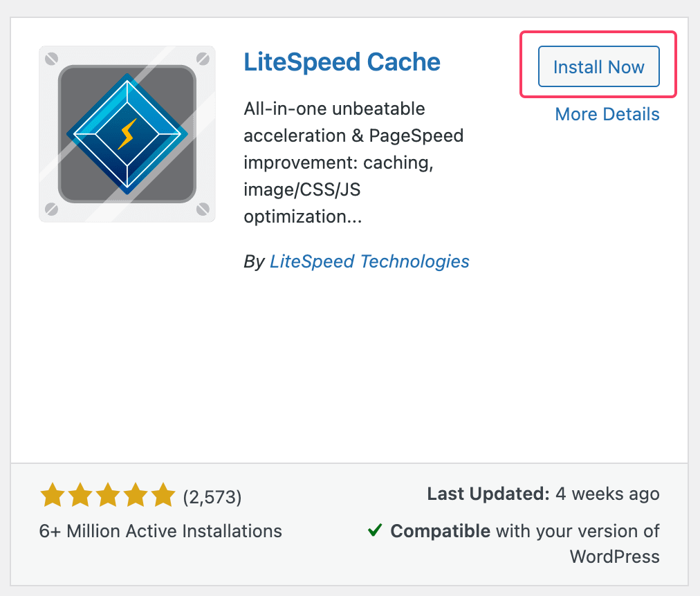
Task: Click the top-left screw on the plugin icon
Action: click(51, 59)
